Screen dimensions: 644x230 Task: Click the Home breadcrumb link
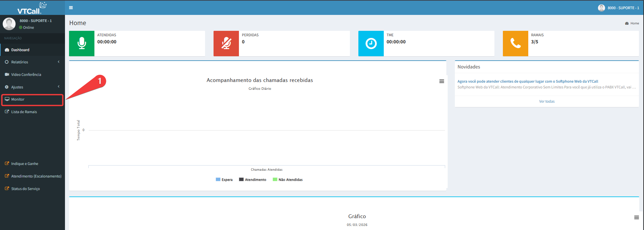coord(635,23)
